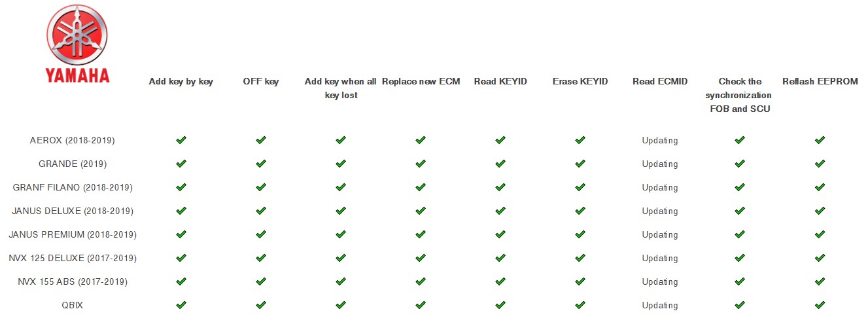Click NVX 155 ABS checkmark under Erase KEYID
868x326 pixels.
pyautogui.click(x=580, y=281)
